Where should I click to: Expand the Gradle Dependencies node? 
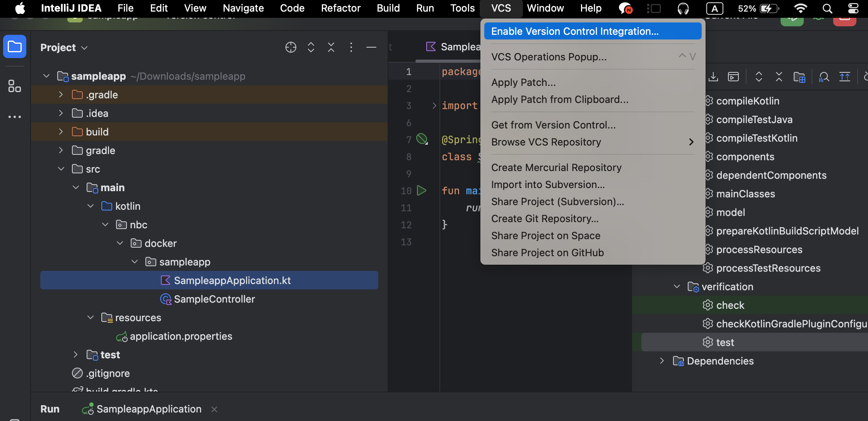pyautogui.click(x=662, y=361)
